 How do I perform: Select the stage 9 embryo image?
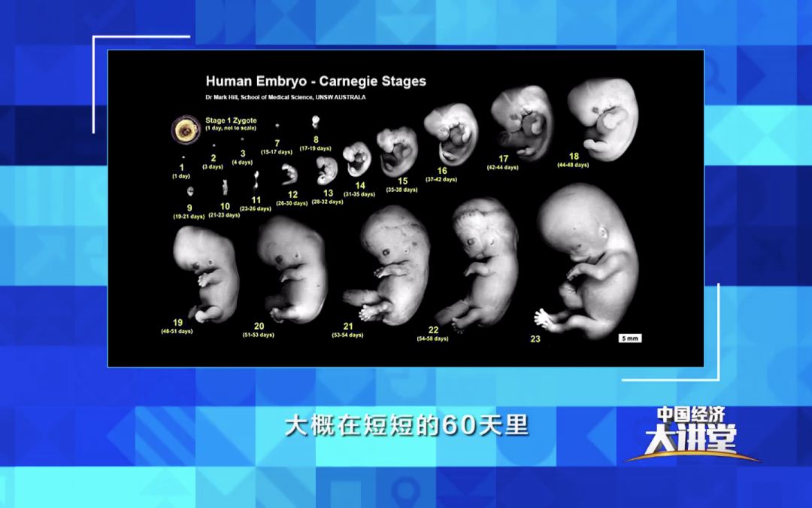(190, 191)
